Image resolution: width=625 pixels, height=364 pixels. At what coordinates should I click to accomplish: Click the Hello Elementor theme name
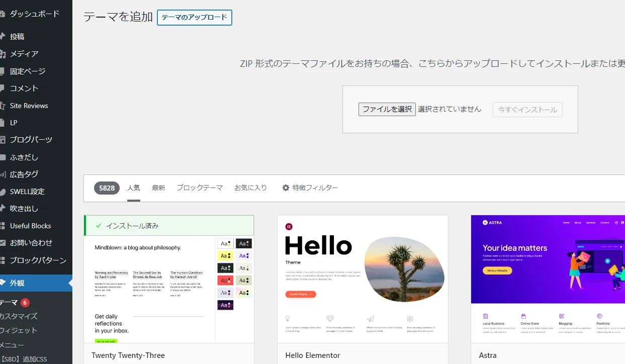click(313, 355)
